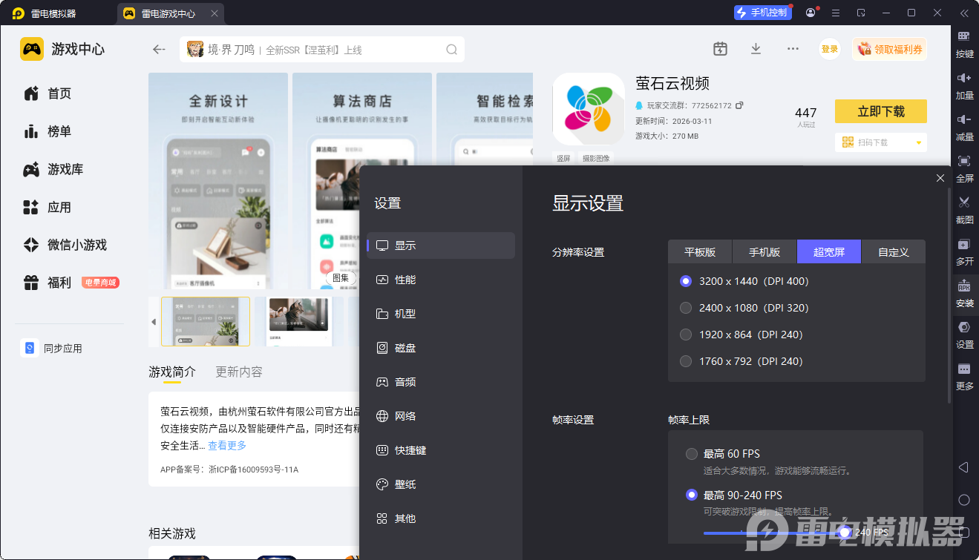The width and height of the screenshot is (979, 560).
Task: Adjust the 240 FPS slider handle
Action: coord(844,532)
